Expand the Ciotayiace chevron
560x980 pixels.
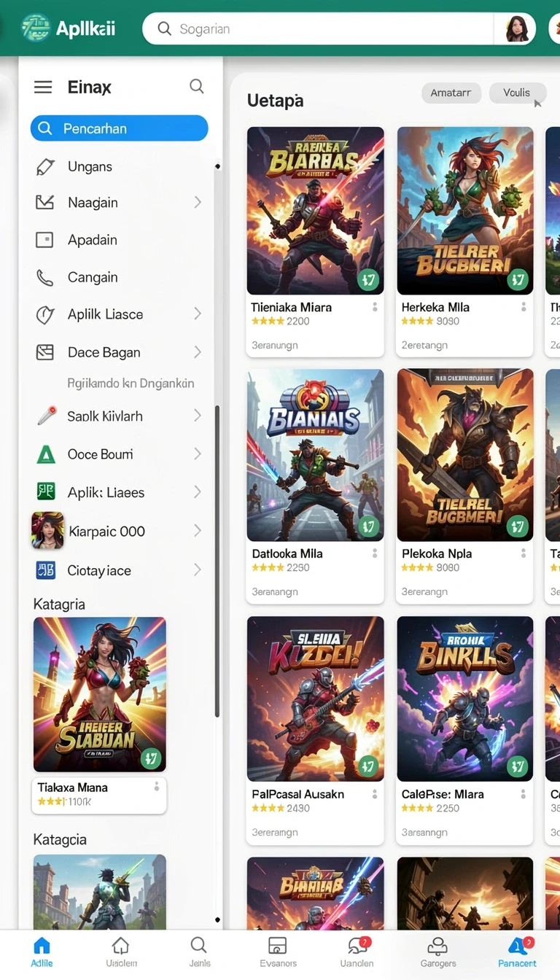click(x=198, y=569)
